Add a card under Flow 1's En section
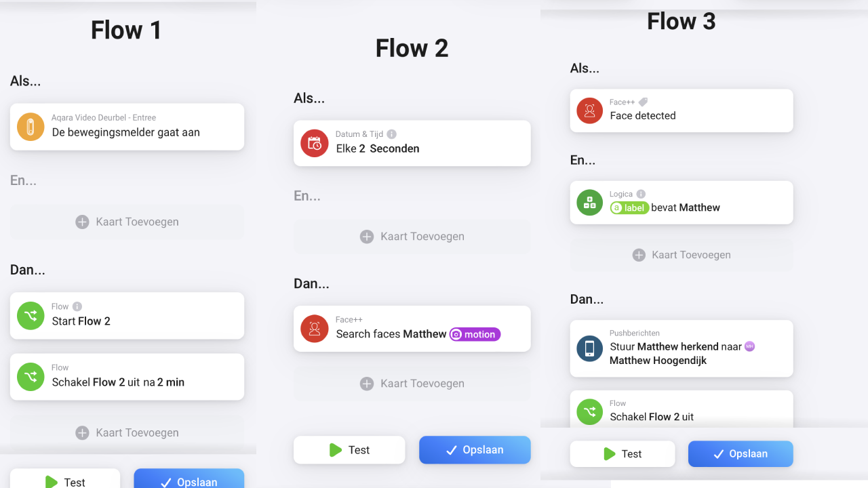 (x=127, y=222)
